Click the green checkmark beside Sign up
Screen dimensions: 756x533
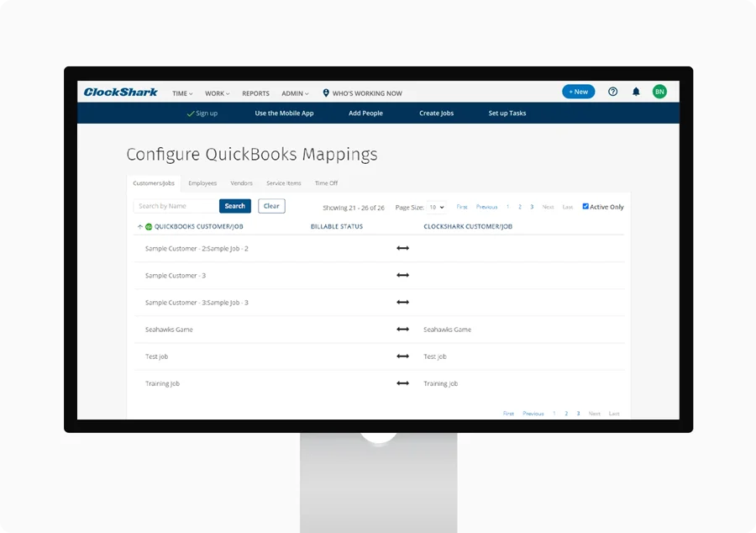pos(191,113)
